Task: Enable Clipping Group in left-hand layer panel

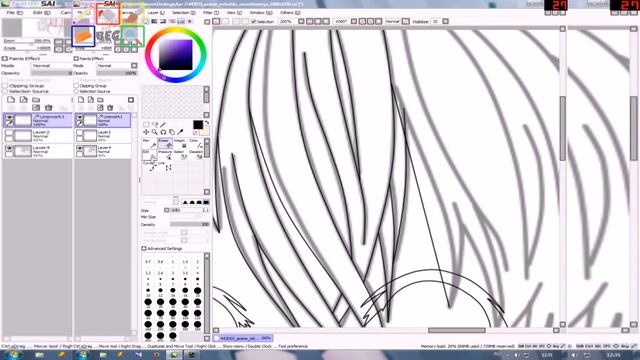Action: 5,86
